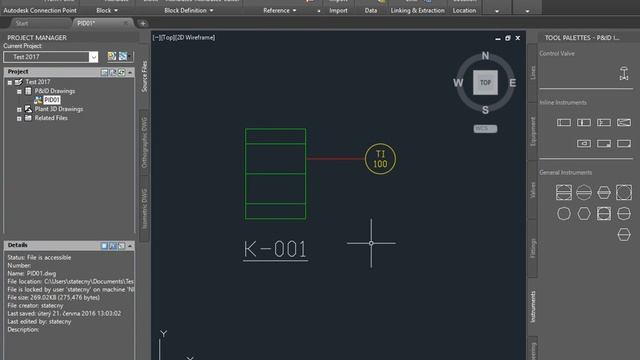Collapse the P&ID Drawings node

click(19, 91)
